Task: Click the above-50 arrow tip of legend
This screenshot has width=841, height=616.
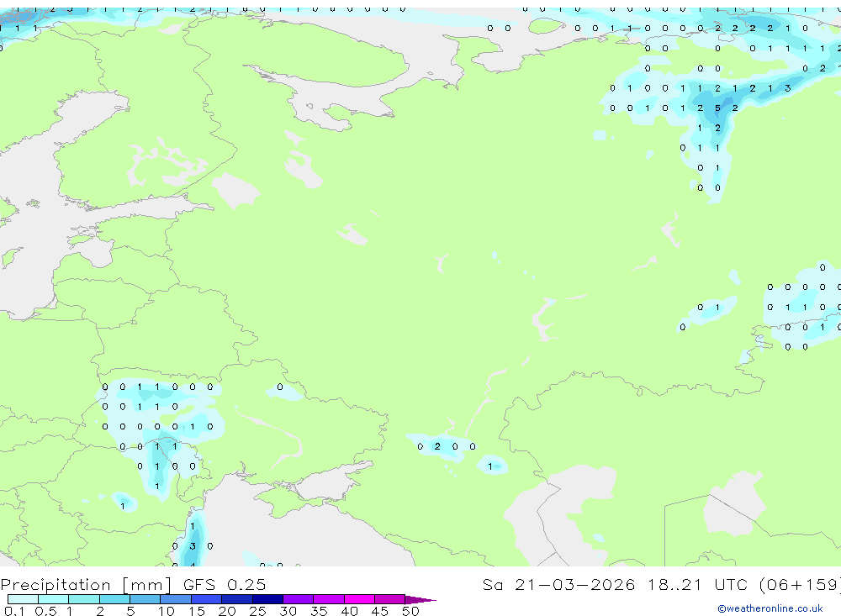Action: (420, 599)
